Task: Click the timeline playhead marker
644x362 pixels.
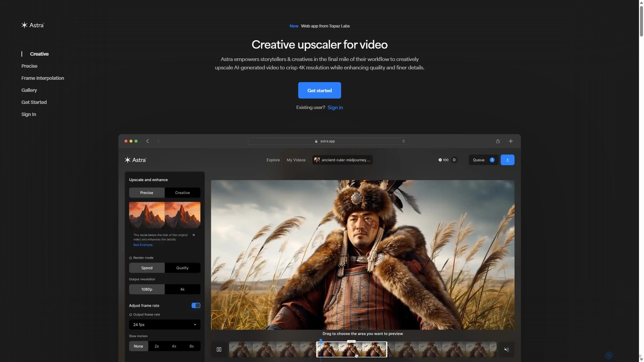Action: tap(320, 342)
